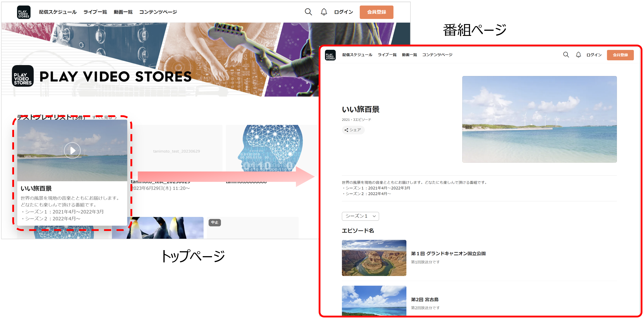Image resolution: width=644 pixels, height=319 pixels.
Task: Open 第2回 宮古島 episode title
Action: pyautogui.click(x=425, y=299)
